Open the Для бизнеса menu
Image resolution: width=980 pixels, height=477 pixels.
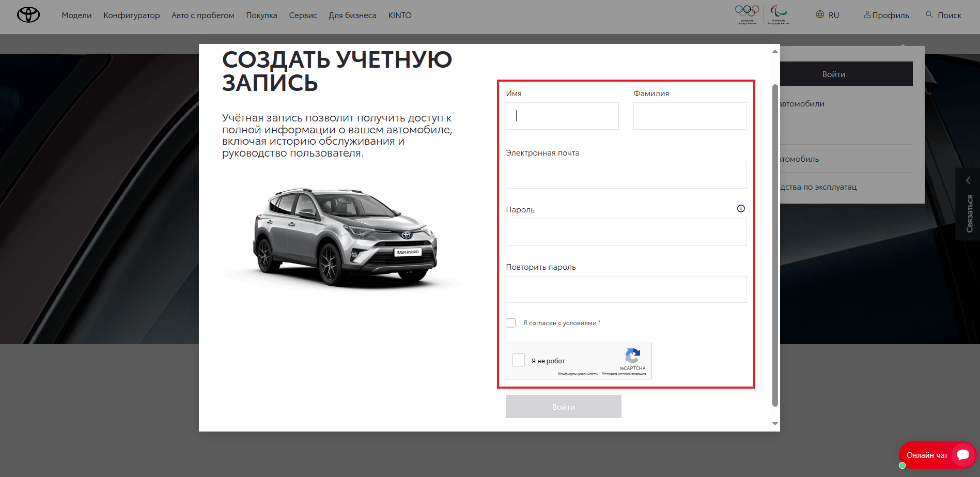[x=352, y=16]
